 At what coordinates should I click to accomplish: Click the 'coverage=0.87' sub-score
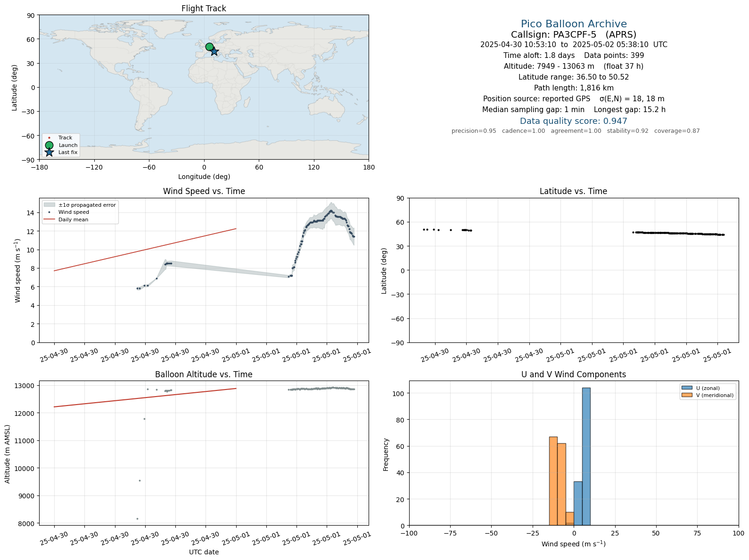[x=677, y=131]
